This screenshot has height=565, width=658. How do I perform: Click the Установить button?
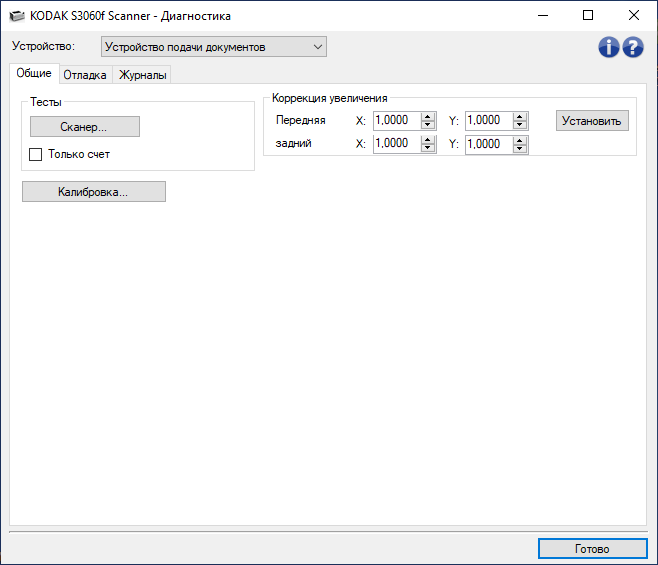[x=592, y=121]
